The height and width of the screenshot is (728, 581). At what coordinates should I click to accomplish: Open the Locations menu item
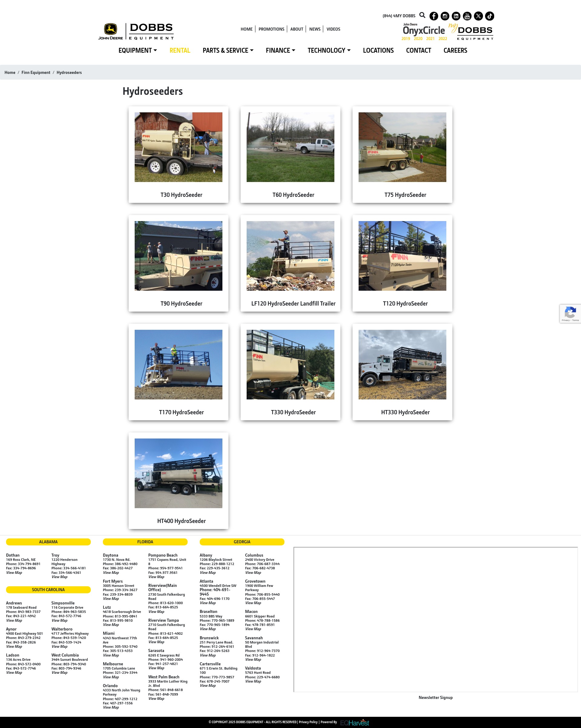(378, 50)
